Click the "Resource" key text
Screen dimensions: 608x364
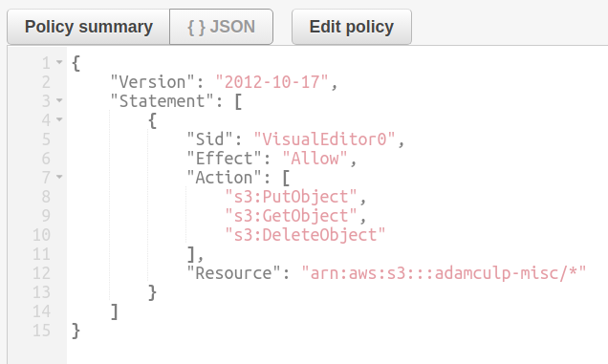pyautogui.click(x=234, y=273)
